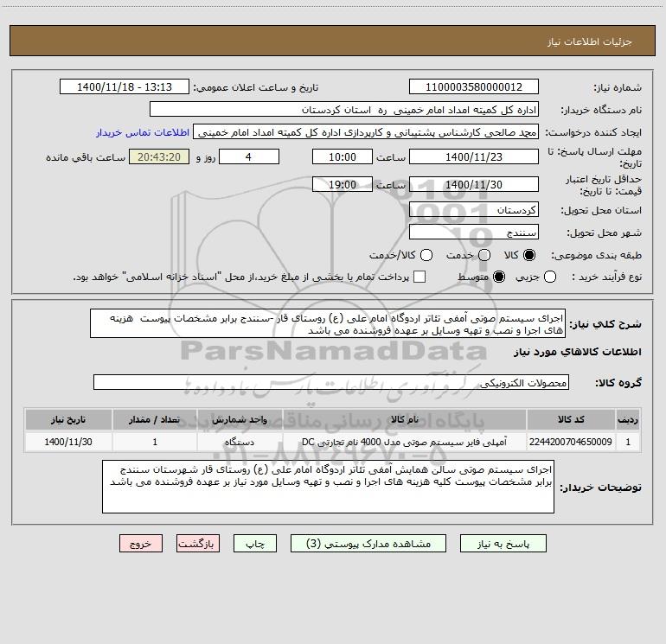The height and width of the screenshot is (644, 666).
Task: Click the چاپ print button
Action: (255, 544)
